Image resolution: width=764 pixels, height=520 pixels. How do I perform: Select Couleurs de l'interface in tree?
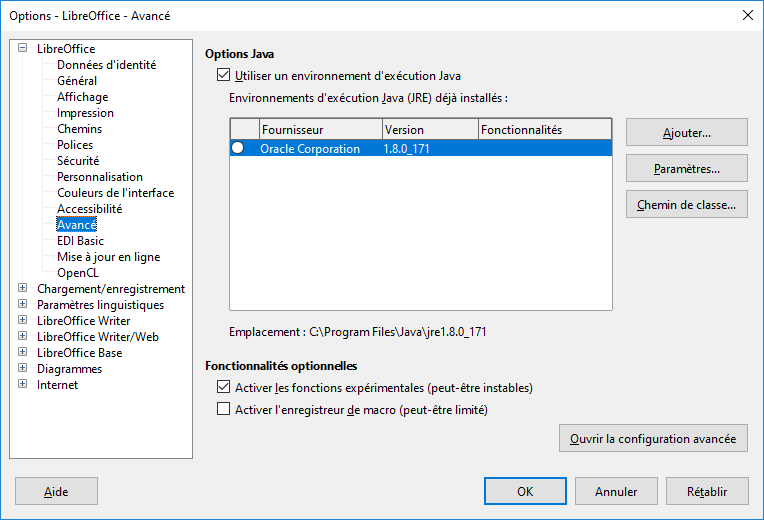point(115,193)
